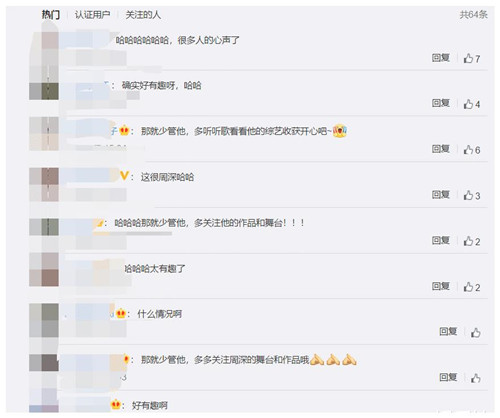Open avatar of the '什么情况啊' commenter
This screenshot has height=418, width=500.
(44, 320)
